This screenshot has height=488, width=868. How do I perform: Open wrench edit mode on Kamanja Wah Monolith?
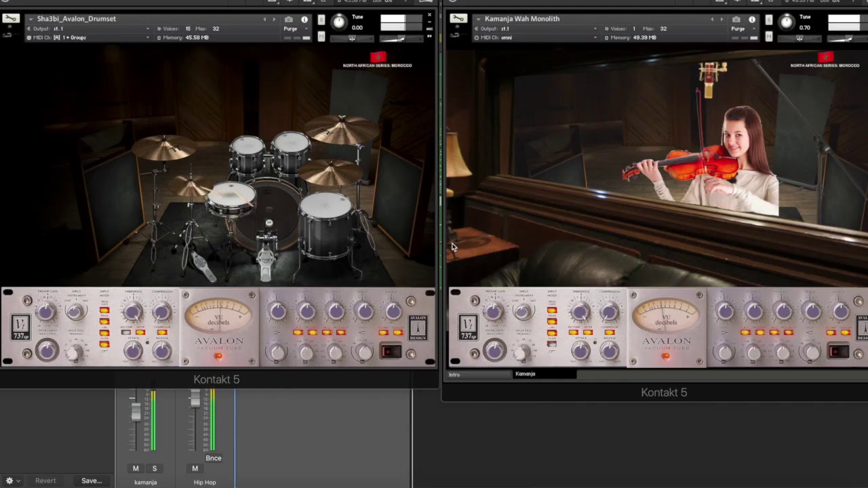click(458, 19)
